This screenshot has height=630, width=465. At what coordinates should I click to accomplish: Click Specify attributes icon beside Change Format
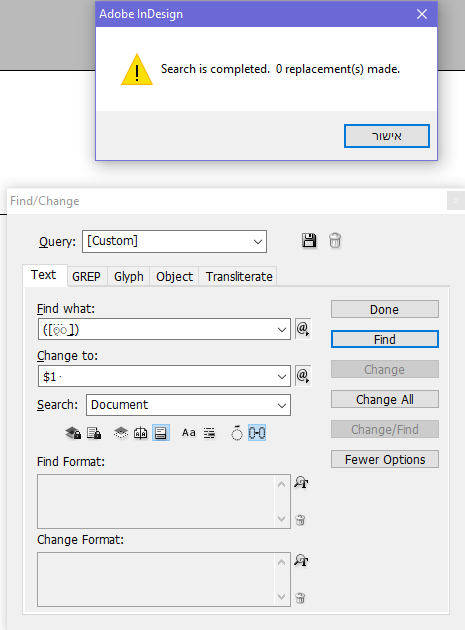tap(301, 560)
